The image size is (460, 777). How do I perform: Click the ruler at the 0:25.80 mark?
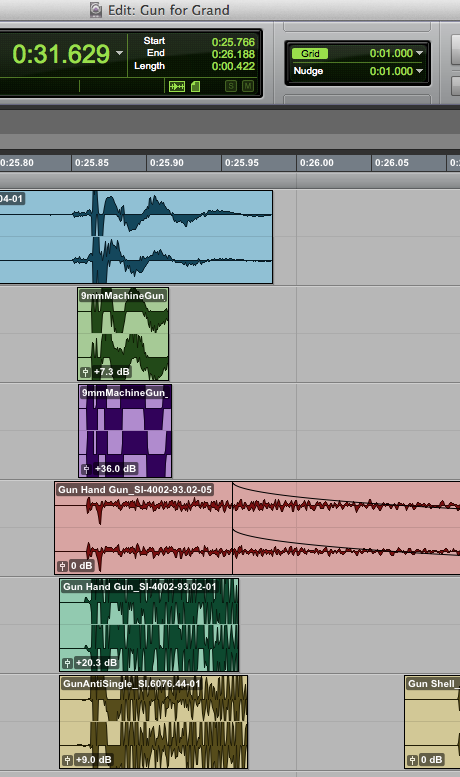click(x=17, y=163)
